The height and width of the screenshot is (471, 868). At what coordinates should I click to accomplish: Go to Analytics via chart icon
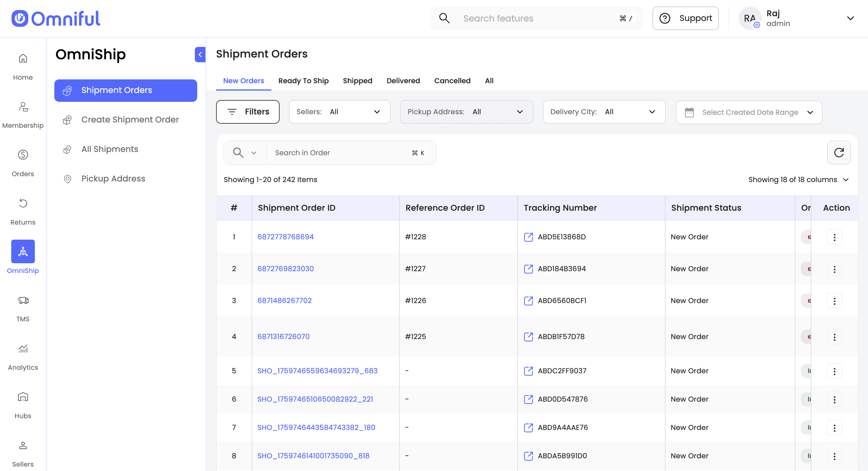23,349
